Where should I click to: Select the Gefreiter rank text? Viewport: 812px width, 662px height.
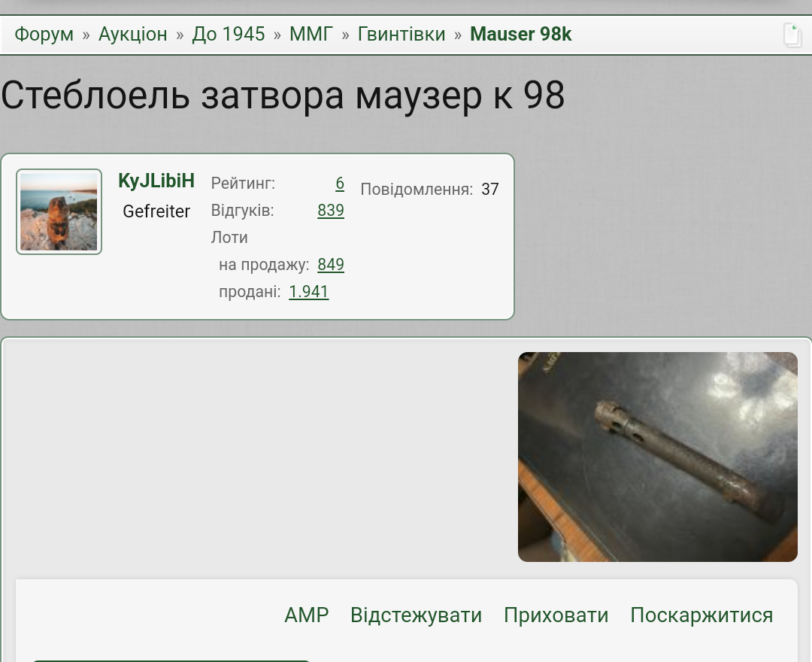(x=156, y=211)
